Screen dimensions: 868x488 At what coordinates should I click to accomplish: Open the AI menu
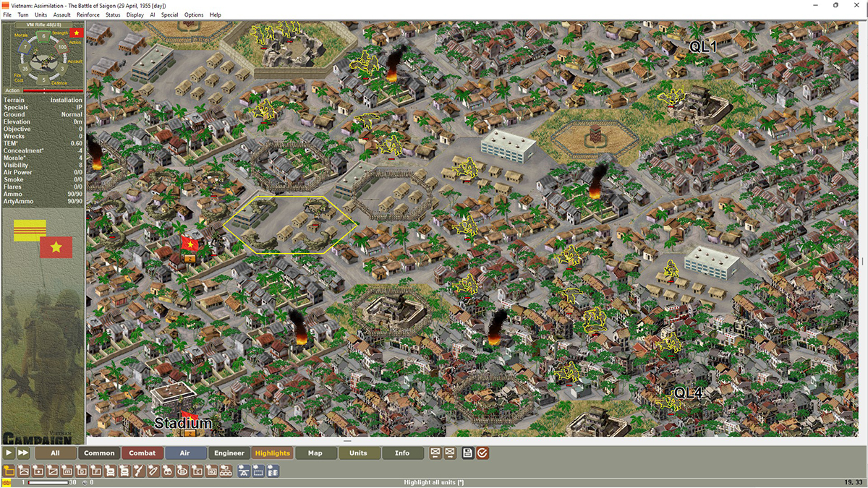tap(152, 14)
